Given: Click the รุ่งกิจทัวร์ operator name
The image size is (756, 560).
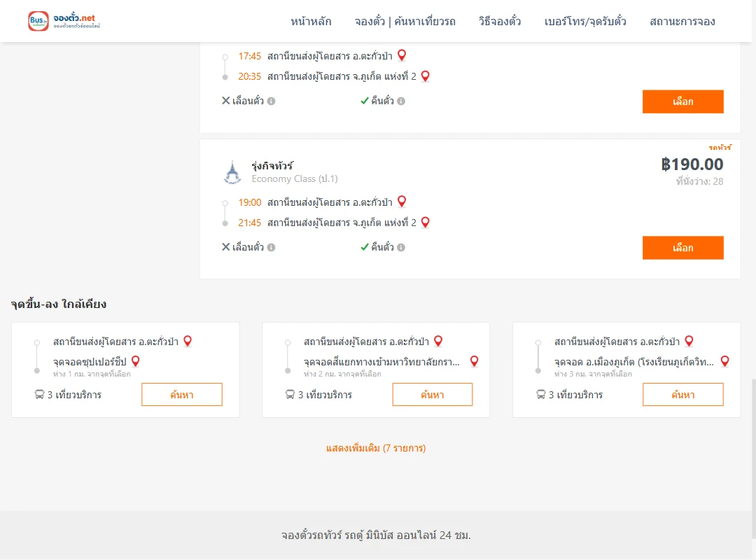Looking at the screenshot, I should 272,166.
